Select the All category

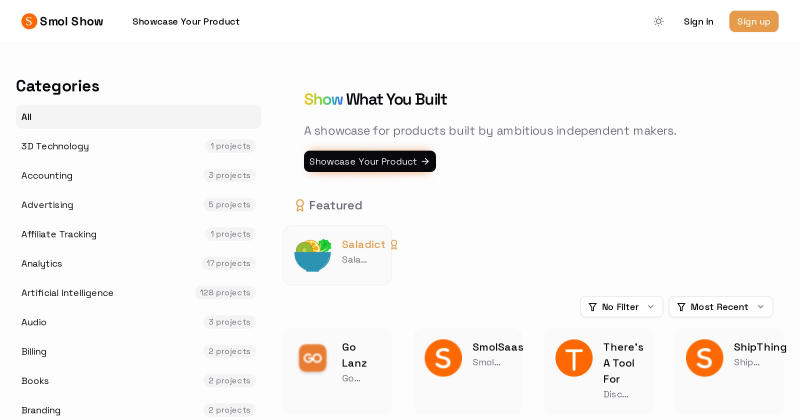[x=138, y=117]
